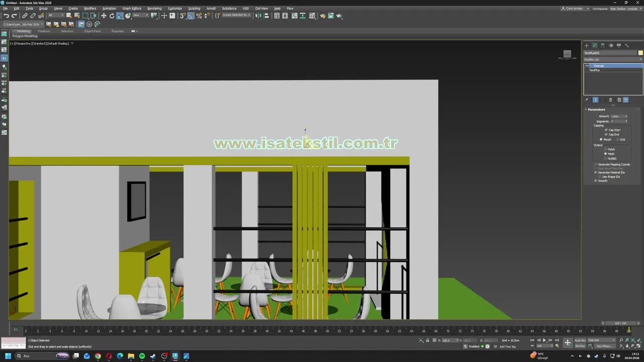
Task: Select the Rotate transform tool
Action: click(x=112, y=16)
